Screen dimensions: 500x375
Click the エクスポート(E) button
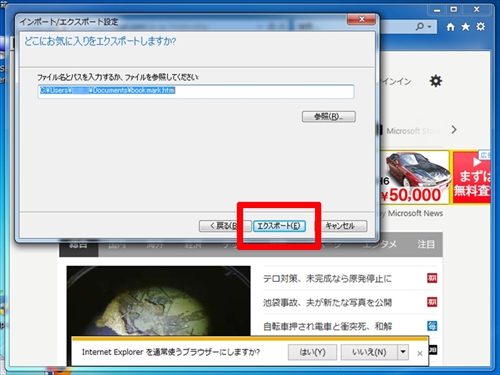click(279, 226)
